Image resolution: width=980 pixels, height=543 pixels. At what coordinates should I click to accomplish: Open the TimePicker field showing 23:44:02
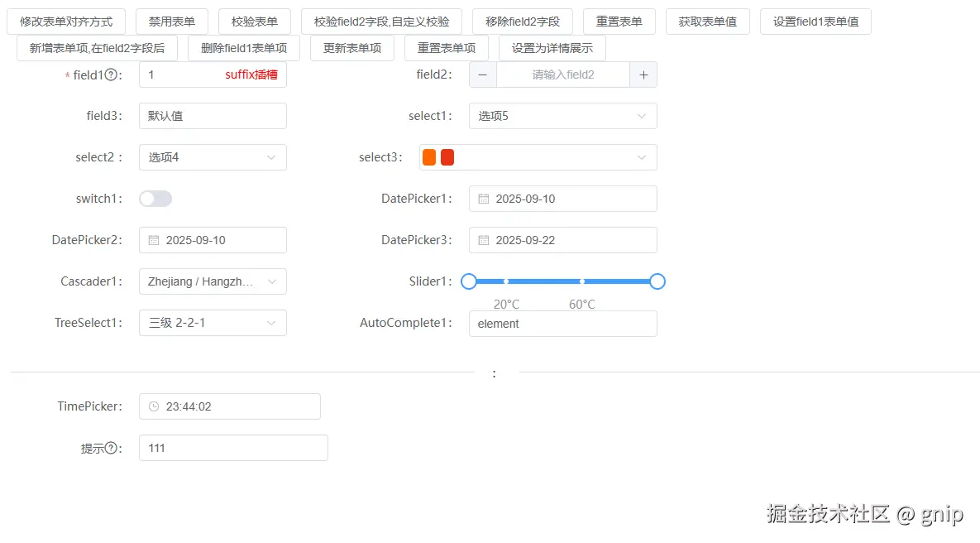229,406
